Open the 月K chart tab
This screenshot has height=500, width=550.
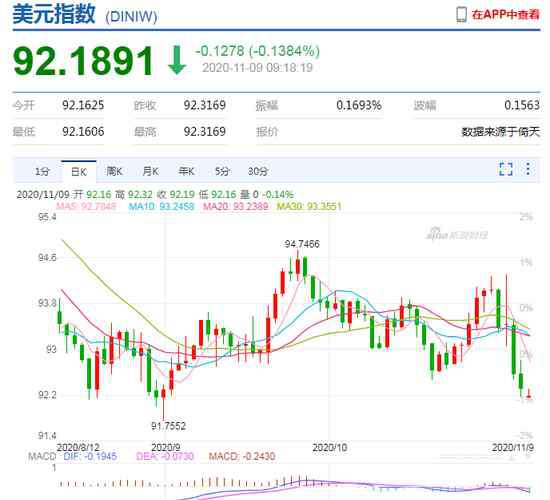click(150, 171)
